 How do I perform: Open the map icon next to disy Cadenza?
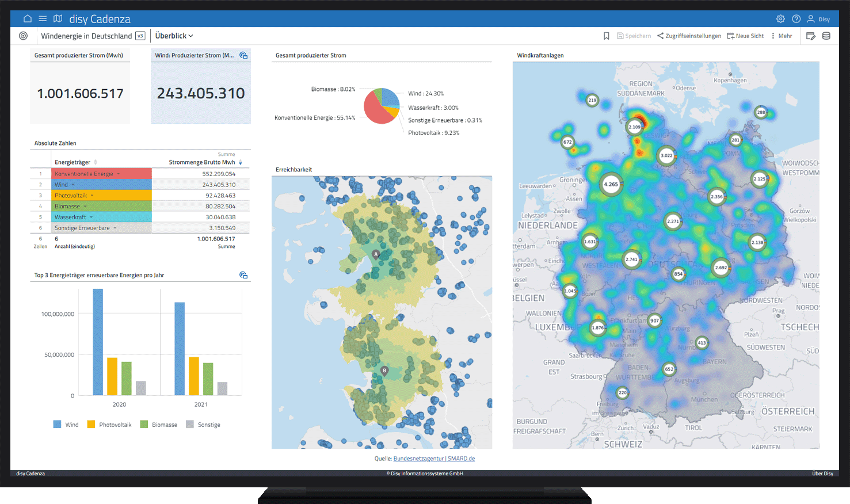58,18
